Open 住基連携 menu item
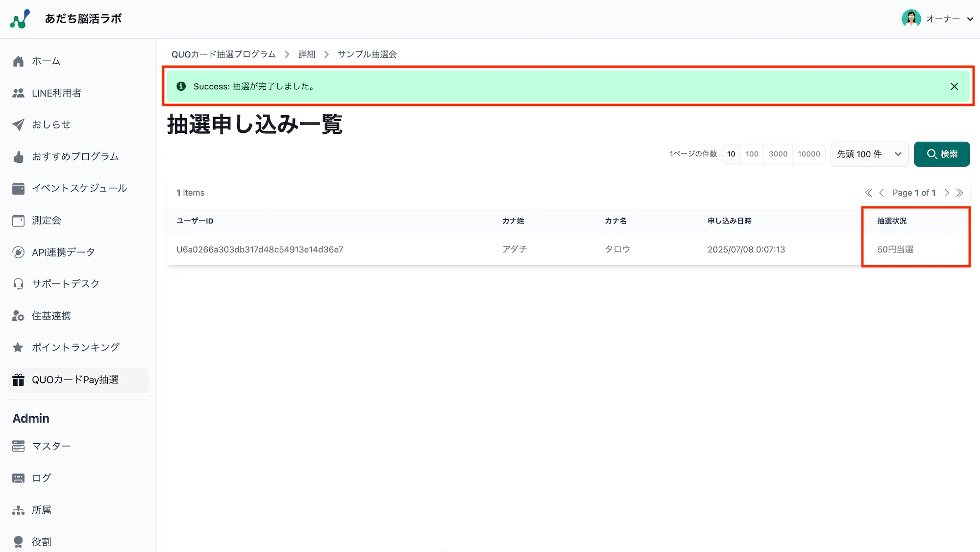 click(78, 316)
